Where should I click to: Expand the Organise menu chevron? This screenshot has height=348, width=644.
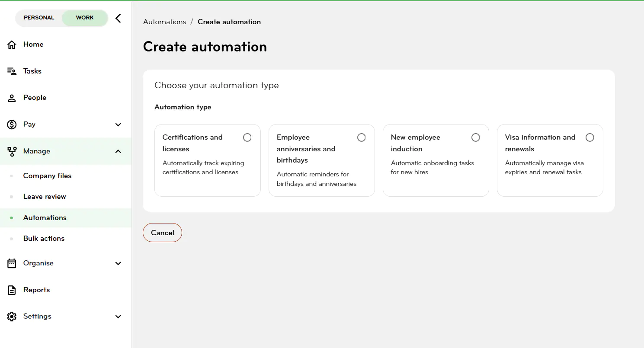[118, 263]
